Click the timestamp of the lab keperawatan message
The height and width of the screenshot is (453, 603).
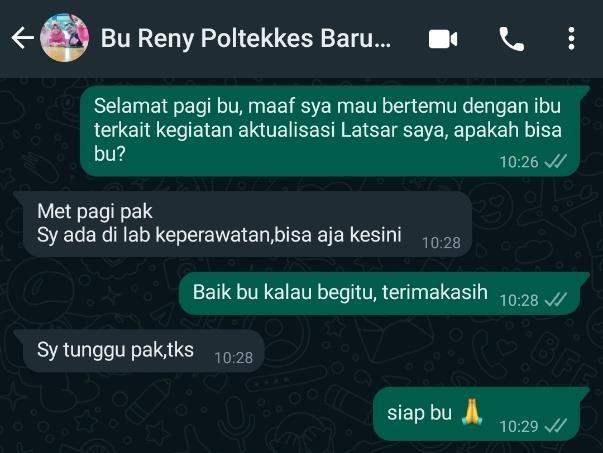441,243
